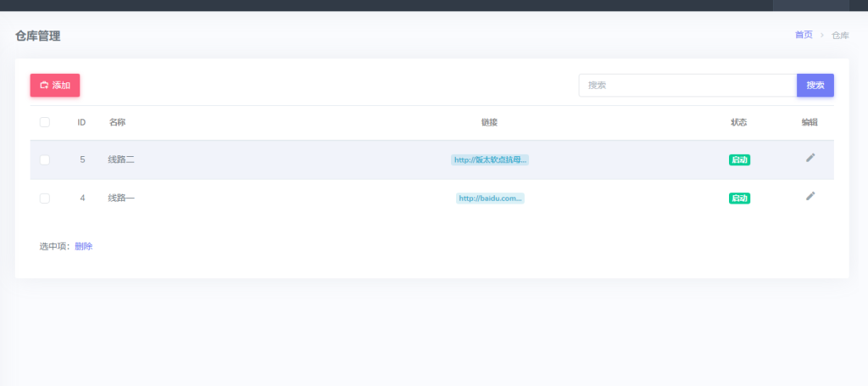Go to 首页 via the breadcrumb
Viewport: 868px width, 386px height.
803,35
